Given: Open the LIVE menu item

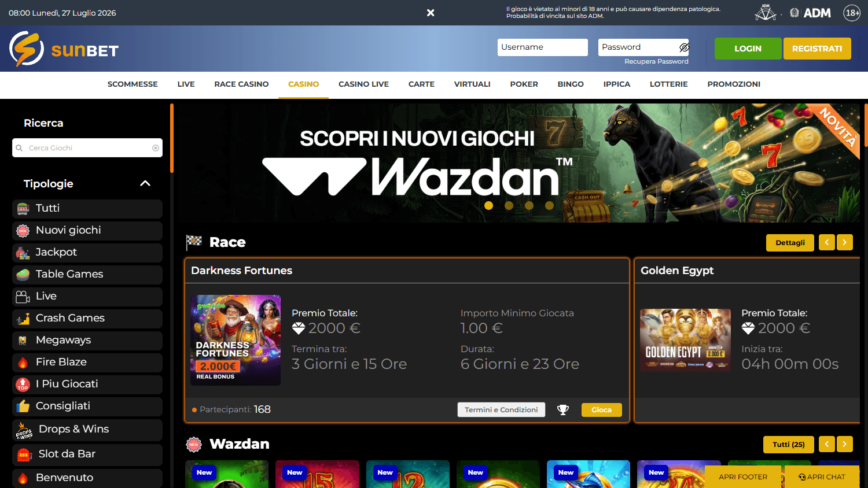Looking at the screenshot, I should click(186, 84).
